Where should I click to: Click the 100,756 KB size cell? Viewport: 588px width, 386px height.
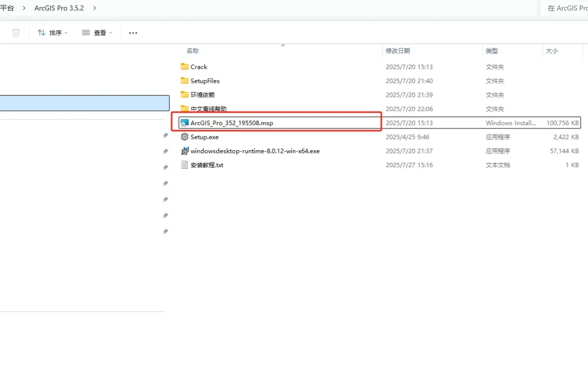click(562, 122)
